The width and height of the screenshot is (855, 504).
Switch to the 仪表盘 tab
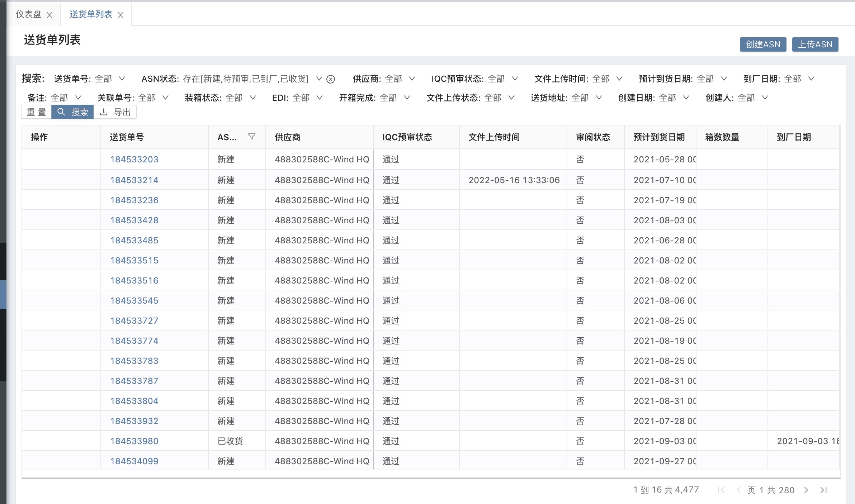(29, 14)
